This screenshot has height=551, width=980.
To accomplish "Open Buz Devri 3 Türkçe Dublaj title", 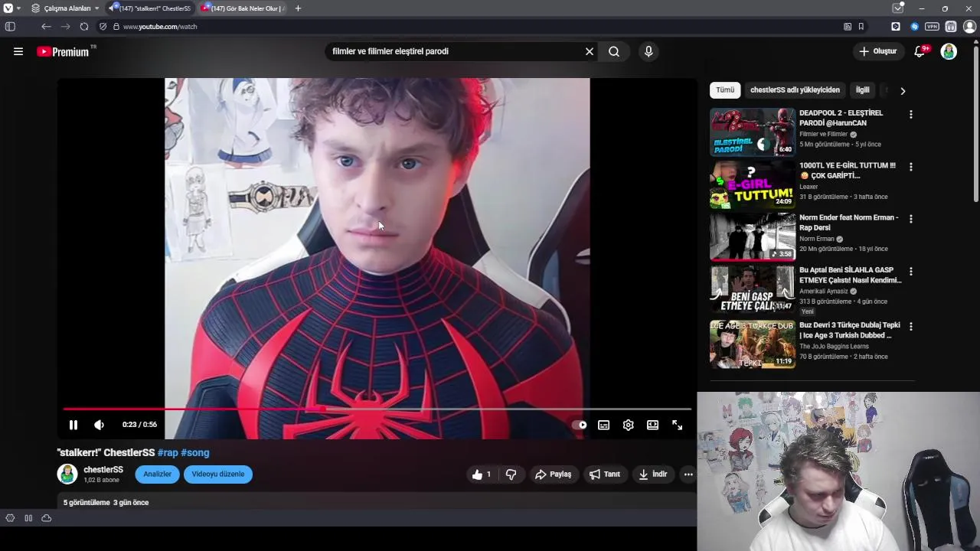I will coord(849,331).
